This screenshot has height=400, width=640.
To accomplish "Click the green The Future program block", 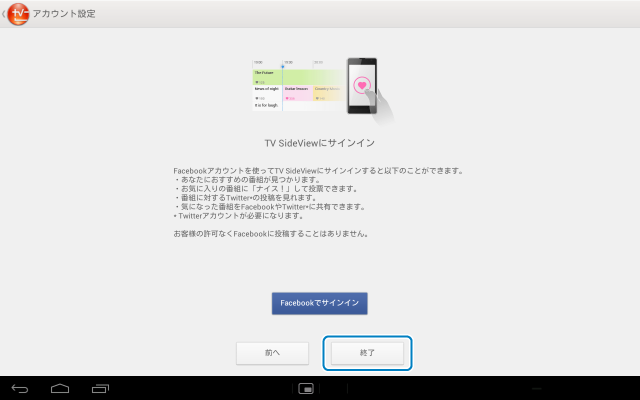I will (x=267, y=74).
